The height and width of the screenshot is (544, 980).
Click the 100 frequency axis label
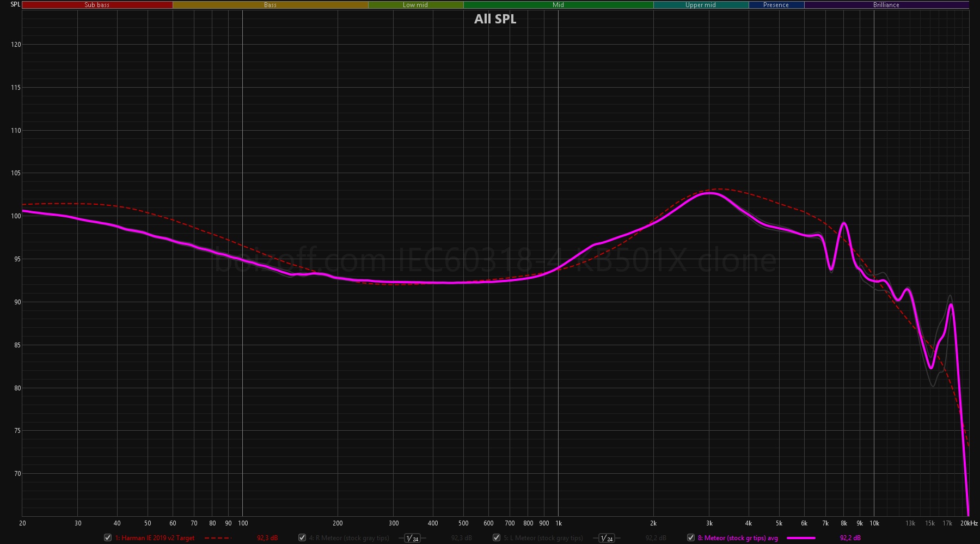[243, 523]
